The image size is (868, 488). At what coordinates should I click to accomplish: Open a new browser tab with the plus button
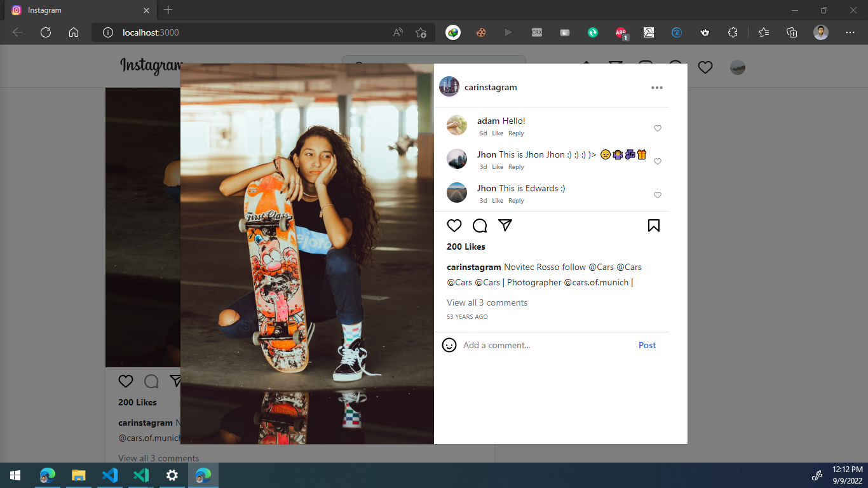click(168, 10)
